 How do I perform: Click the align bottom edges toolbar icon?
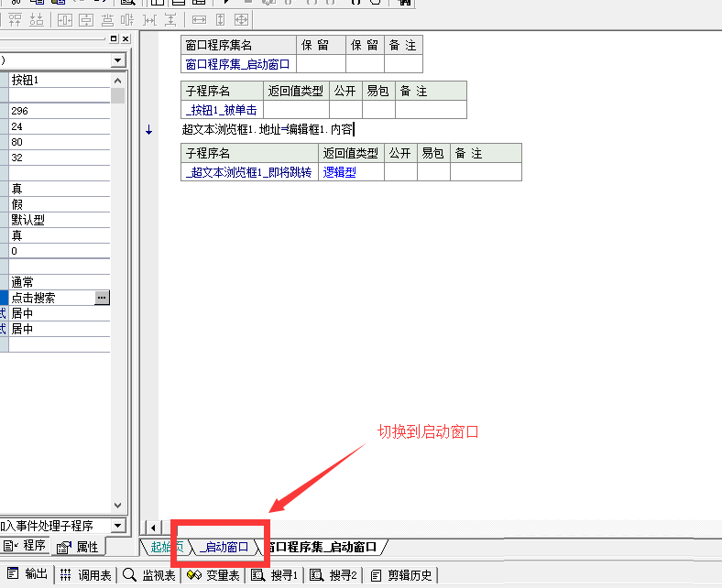37,20
